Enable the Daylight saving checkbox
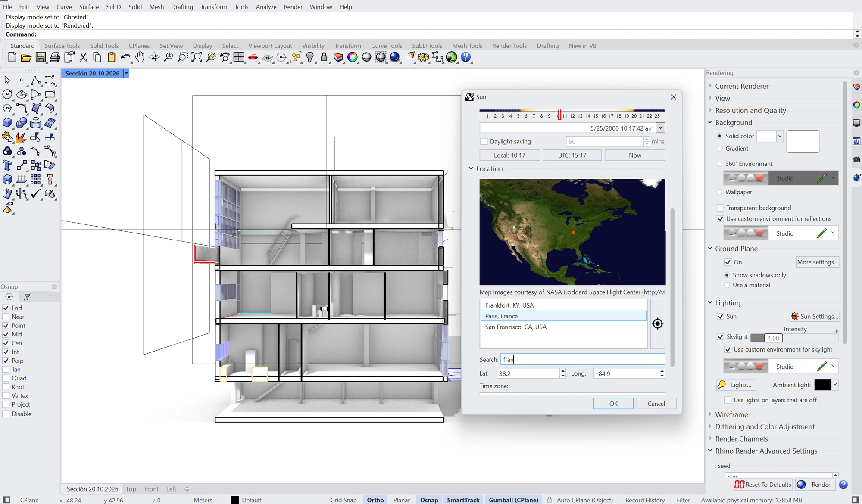Screen dimensions: 862x504 tap(484, 141)
